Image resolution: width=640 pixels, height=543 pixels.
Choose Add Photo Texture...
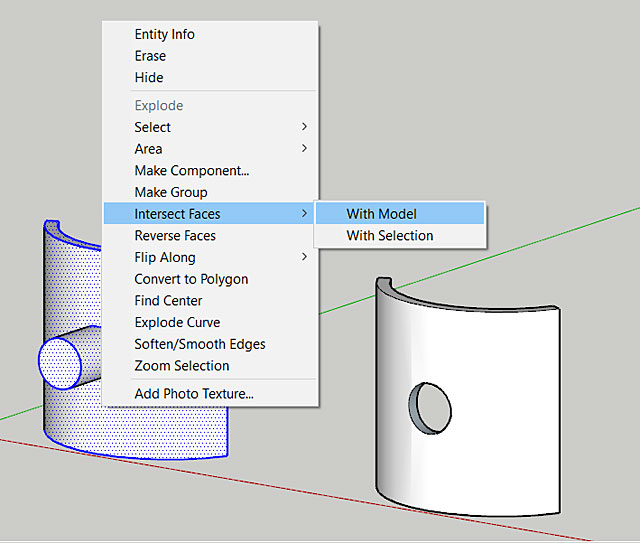click(194, 394)
